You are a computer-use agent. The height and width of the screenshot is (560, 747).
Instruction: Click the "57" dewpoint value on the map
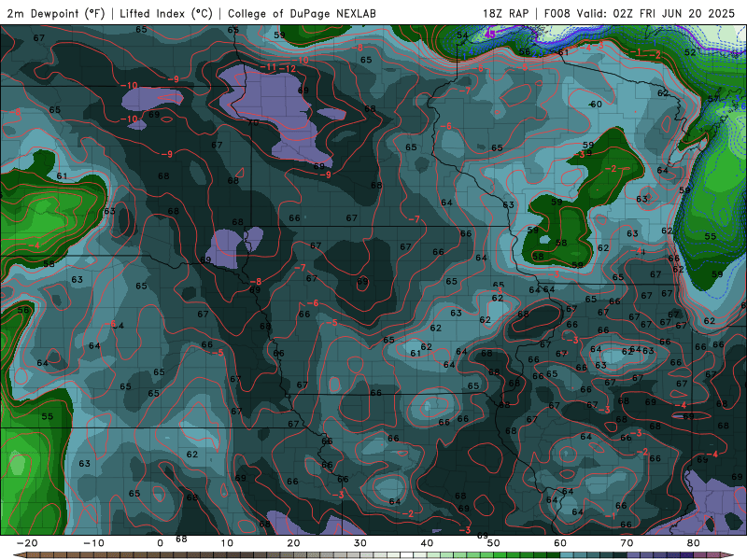coord(713,99)
